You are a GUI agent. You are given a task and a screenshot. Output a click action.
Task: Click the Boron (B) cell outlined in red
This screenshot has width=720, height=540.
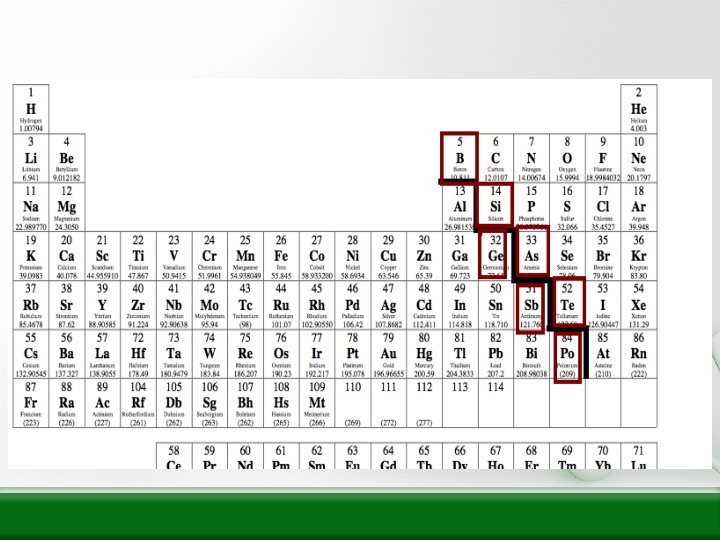(x=460, y=158)
